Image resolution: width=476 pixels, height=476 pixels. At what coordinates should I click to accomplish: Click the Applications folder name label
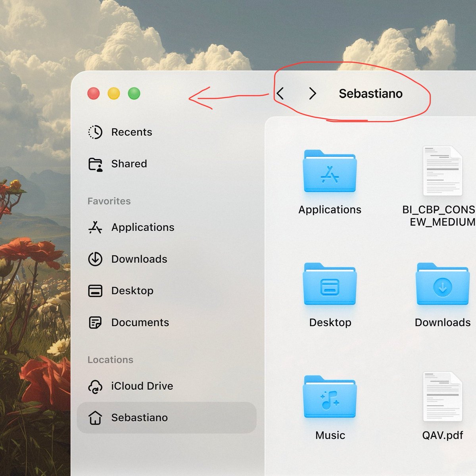point(330,210)
